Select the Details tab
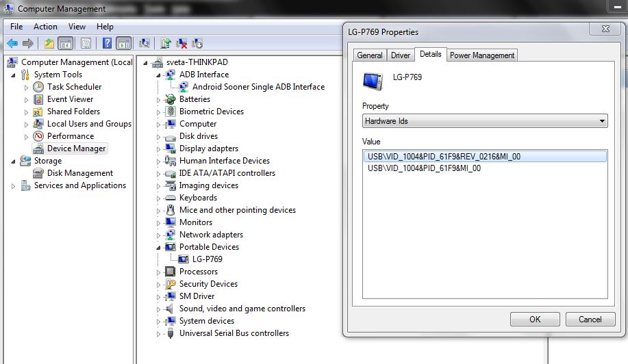Viewport: 628px width, 364px height. coord(431,54)
